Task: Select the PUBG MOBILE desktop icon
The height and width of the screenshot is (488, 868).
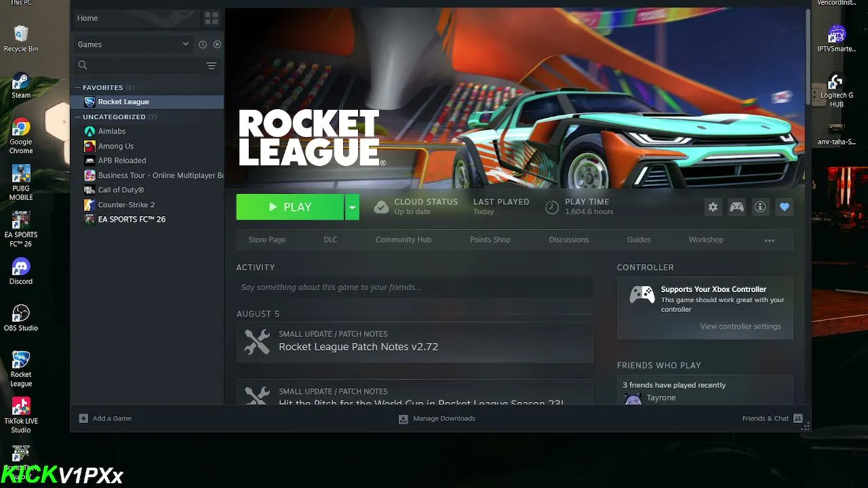Action: point(21,183)
